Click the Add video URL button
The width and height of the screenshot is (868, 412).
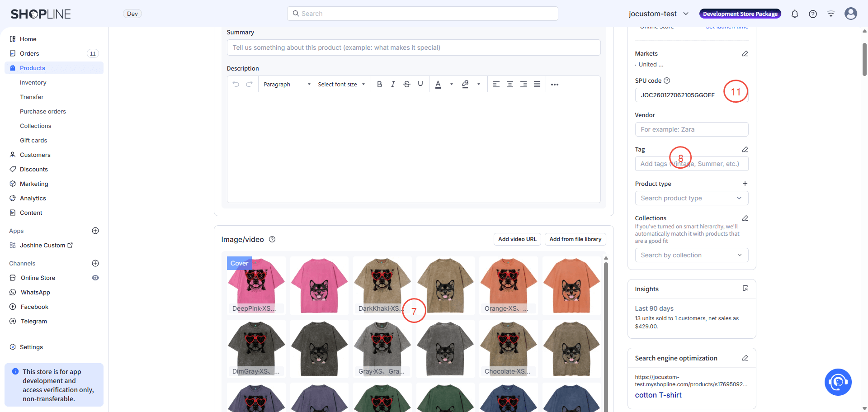click(517, 239)
